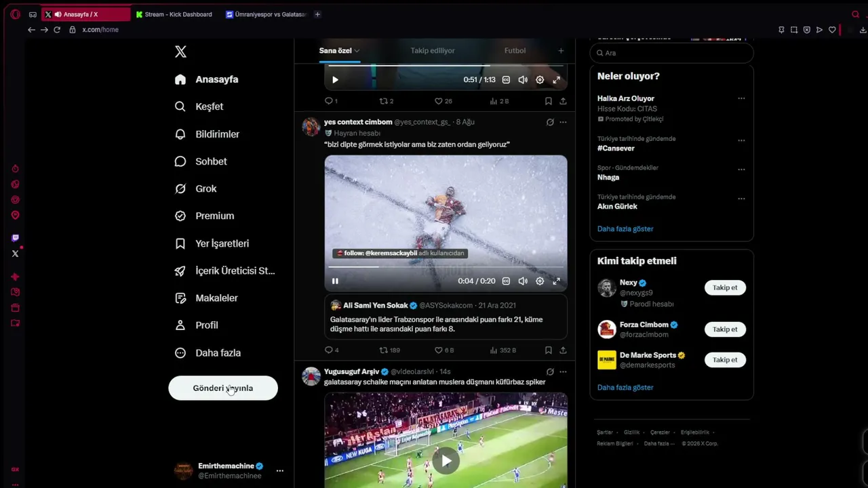The image size is (868, 488).
Task: Pause the snow video at 0:04
Action: tap(335, 281)
